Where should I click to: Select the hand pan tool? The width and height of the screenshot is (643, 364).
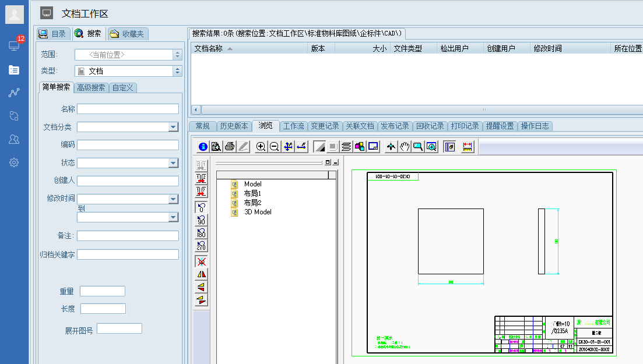coord(405,147)
